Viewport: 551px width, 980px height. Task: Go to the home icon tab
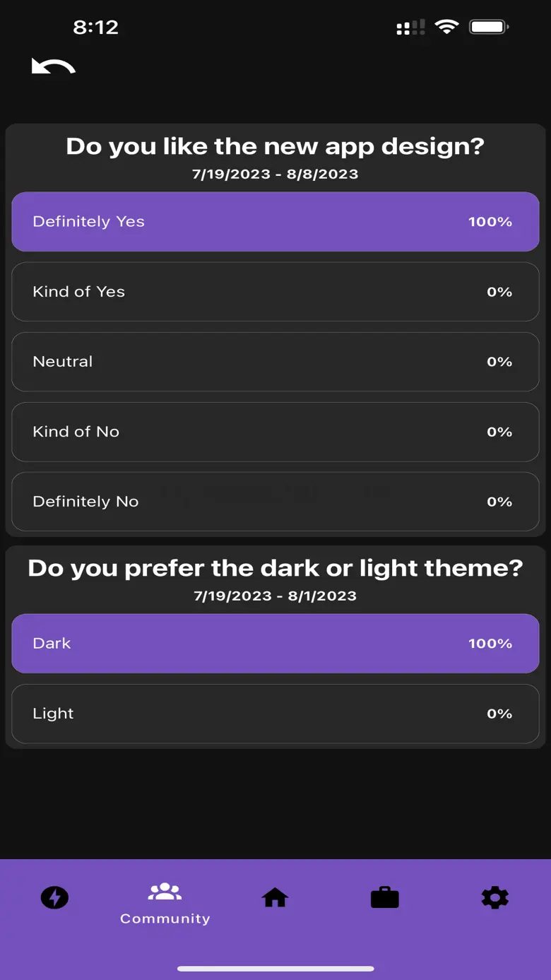(275, 897)
